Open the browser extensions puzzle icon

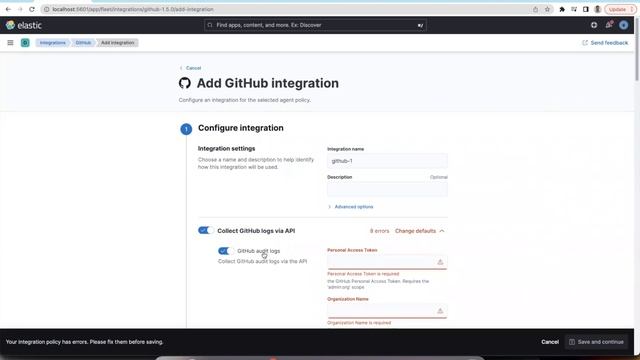tap(562, 9)
